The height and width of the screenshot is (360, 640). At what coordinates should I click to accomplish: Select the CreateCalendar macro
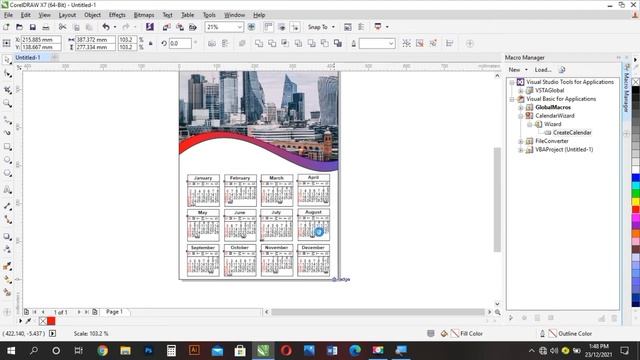click(572, 133)
